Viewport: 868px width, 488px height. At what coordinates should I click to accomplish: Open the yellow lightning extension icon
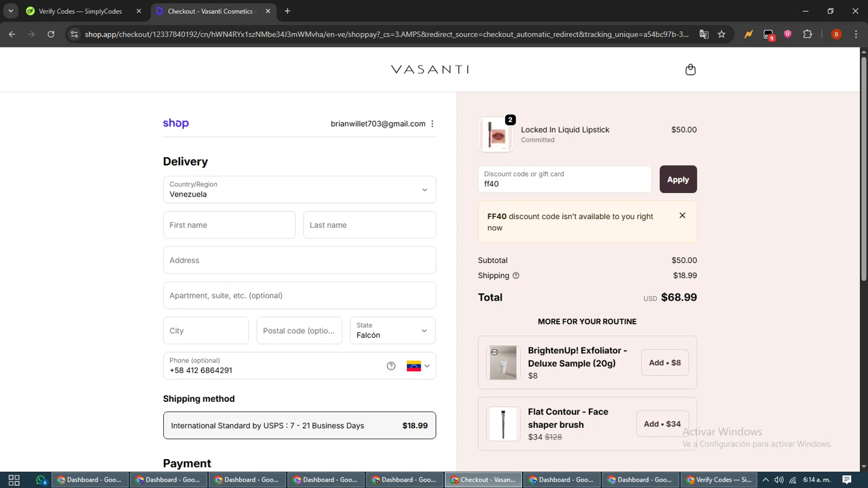(749, 34)
